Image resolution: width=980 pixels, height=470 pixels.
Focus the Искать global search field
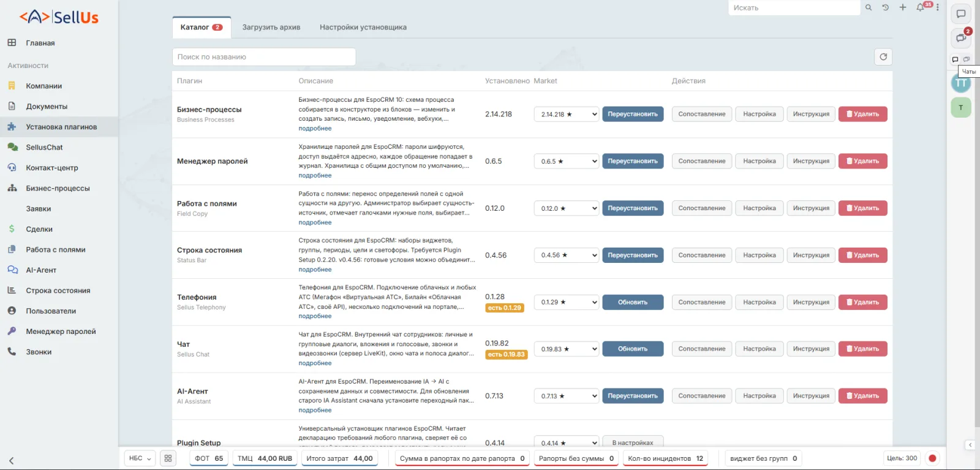794,8
